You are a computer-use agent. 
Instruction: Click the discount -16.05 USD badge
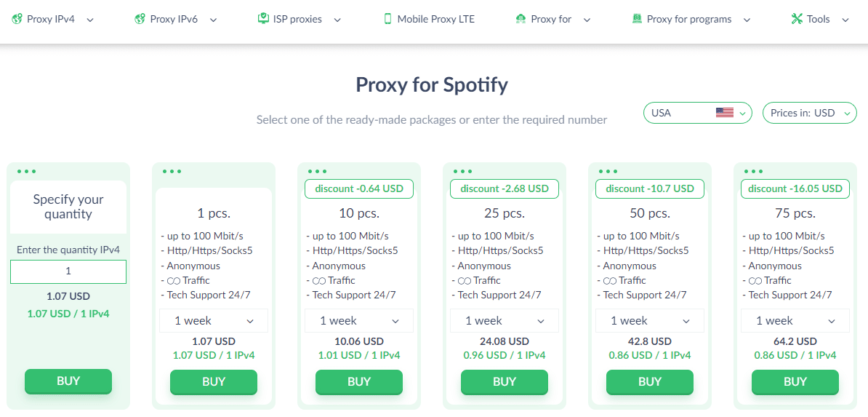point(795,188)
